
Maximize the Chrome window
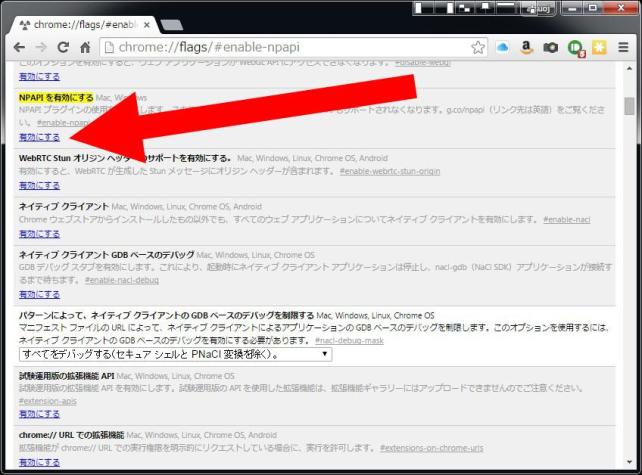tap(593, 8)
